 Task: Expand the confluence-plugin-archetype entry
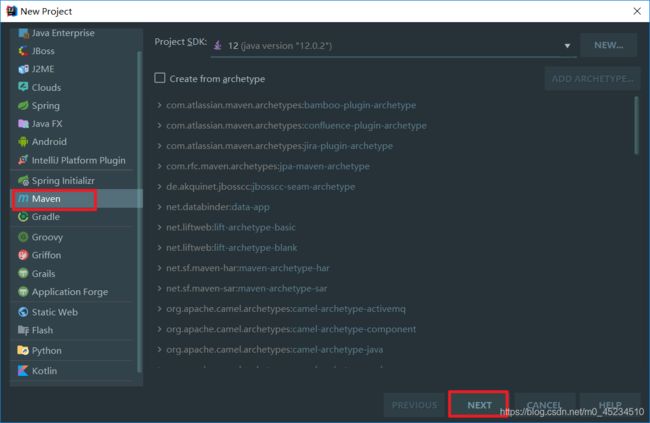pyautogui.click(x=159, y=126)
